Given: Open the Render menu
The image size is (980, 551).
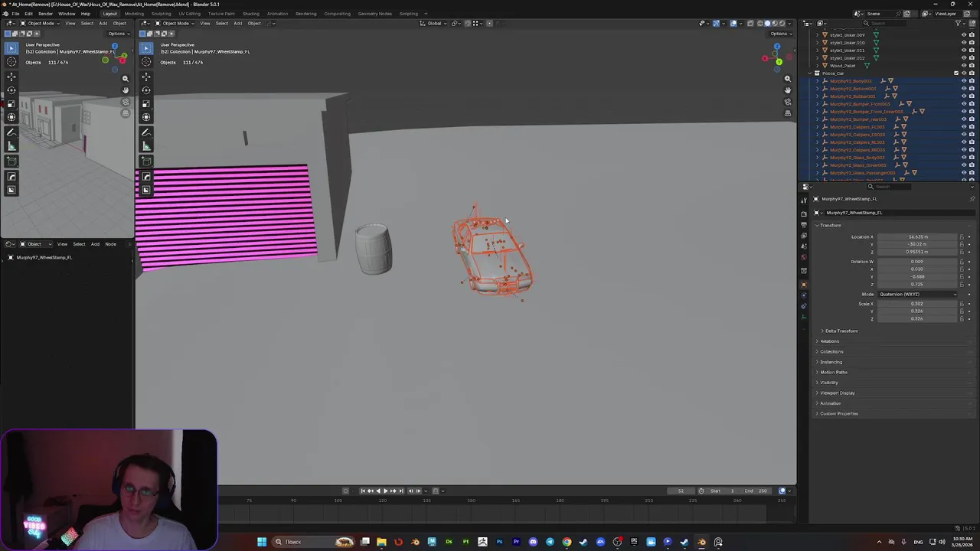Looking at the screenshot, I should [45, 14].
